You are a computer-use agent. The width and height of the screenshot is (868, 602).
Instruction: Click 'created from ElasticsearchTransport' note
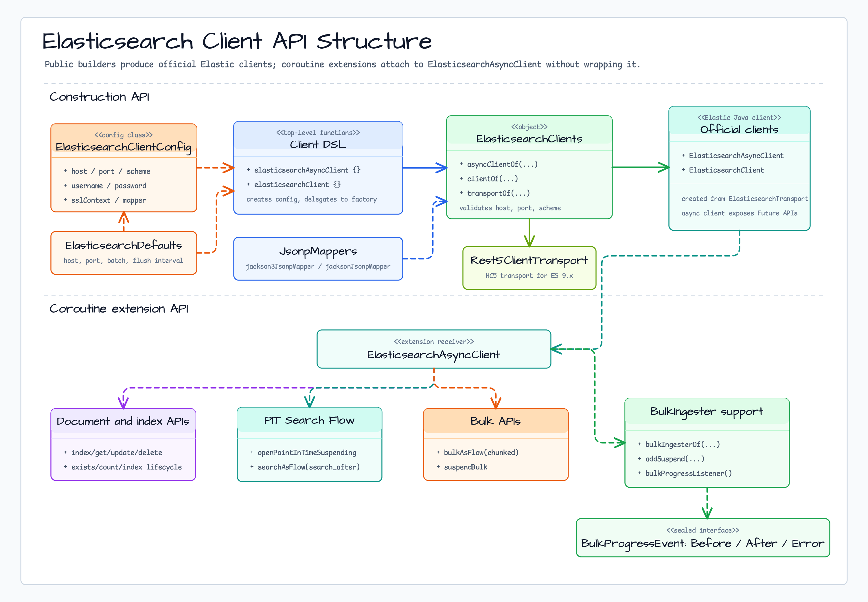click(x=745, y=199)
